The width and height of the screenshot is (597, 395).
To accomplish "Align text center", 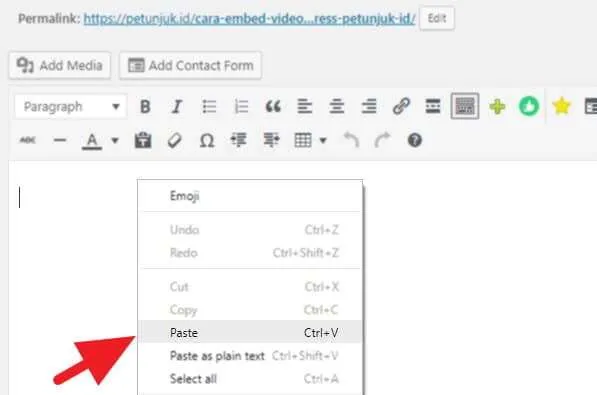I will (337, 107).
